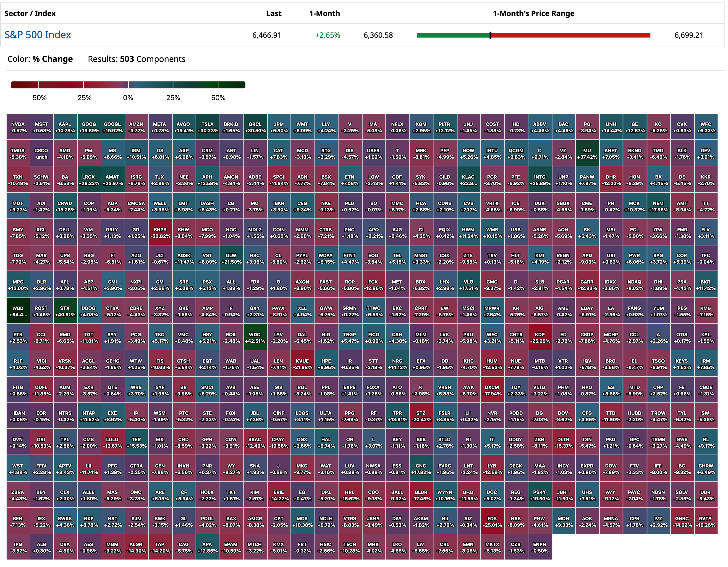Open the S&P 500 Index link
This screenshot has height=567, width=728.
coord(38,35)
